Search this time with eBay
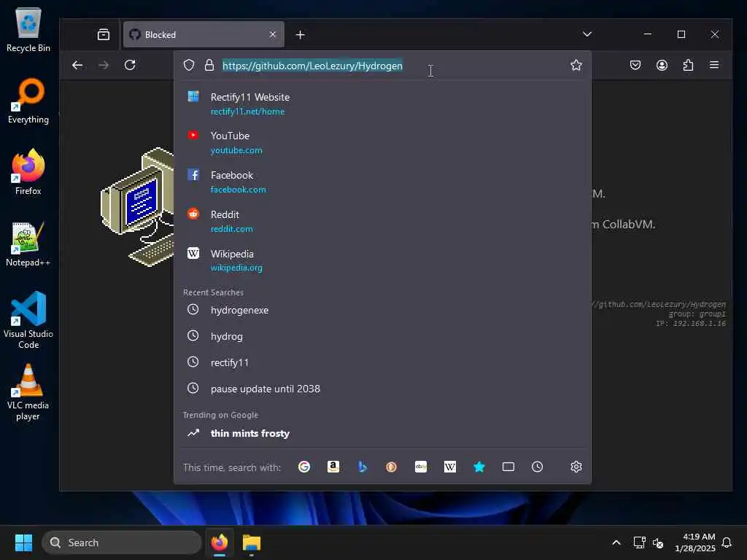Screen dimensions: 747x560 [x=421, y=467]
